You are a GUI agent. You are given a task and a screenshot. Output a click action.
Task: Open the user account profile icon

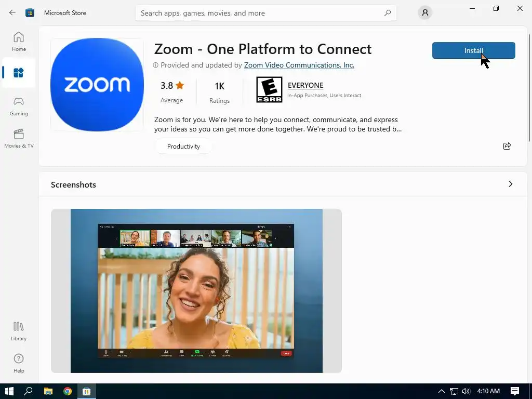[425, 13]
